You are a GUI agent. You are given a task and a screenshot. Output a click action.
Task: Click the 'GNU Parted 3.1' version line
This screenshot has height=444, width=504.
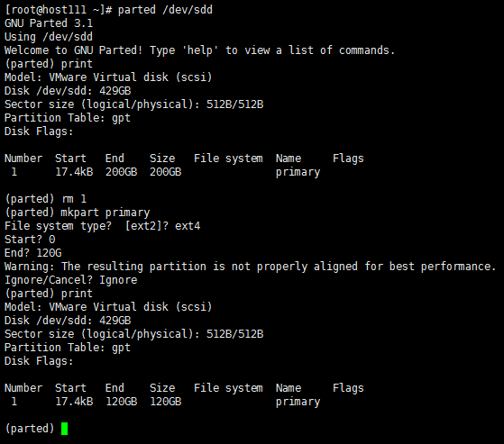click(x=49, y=23)
